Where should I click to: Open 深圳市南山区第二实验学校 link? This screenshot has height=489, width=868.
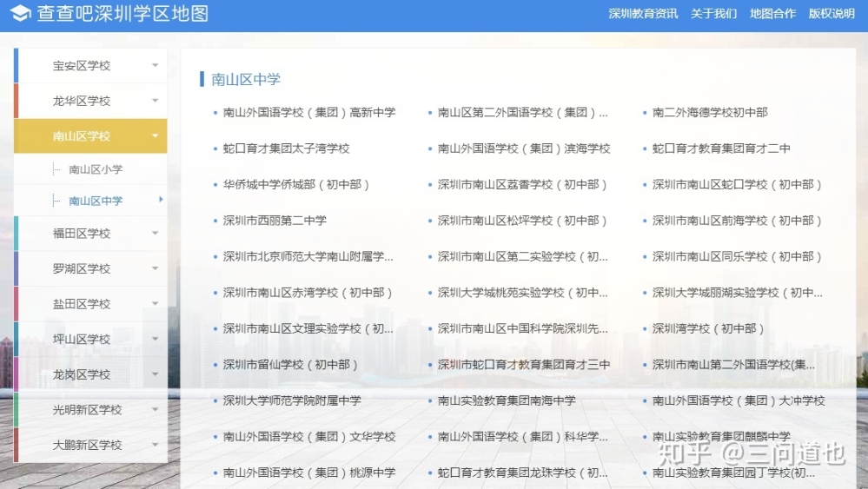click(522, 256)
